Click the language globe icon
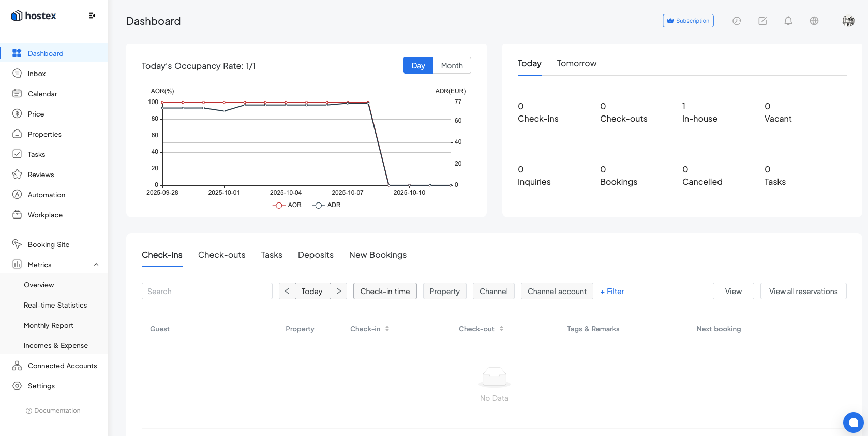The width and height of the screenshot is (868, 436). tap(814, 21)
